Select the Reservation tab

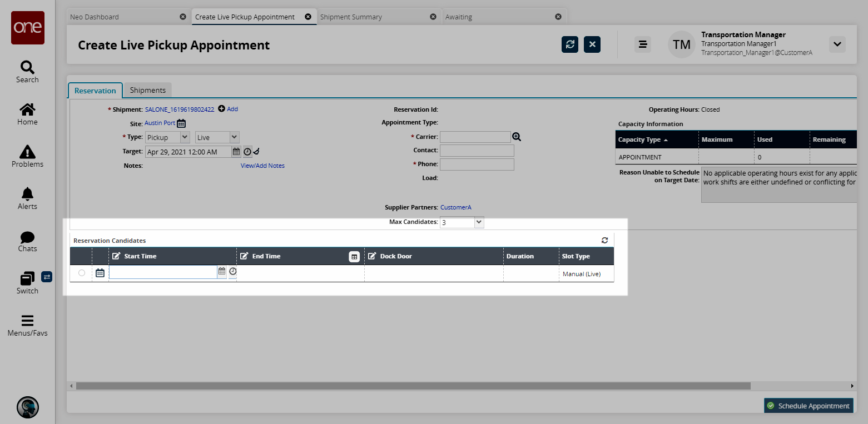pyautogui.click(x=95, y=91)
